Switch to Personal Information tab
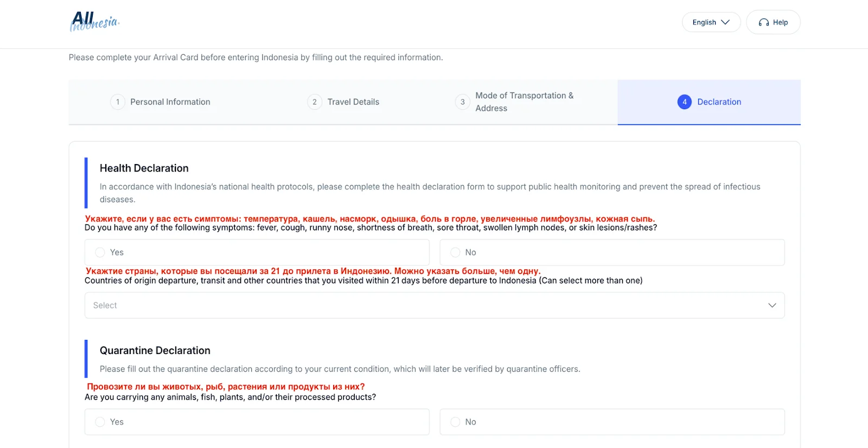Image resolution: width=868 pixels, height=448 pixels. point(170,102)
